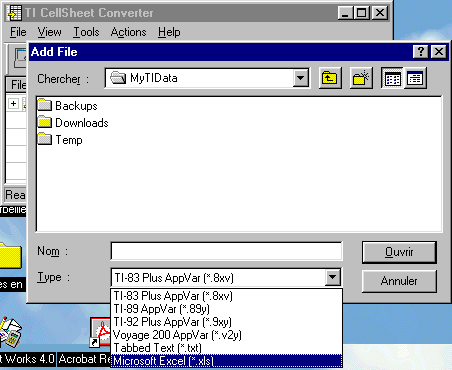Click the Add File help question-mark button
Viewport: 452px width, 370px height.
(x=421, y=52)
